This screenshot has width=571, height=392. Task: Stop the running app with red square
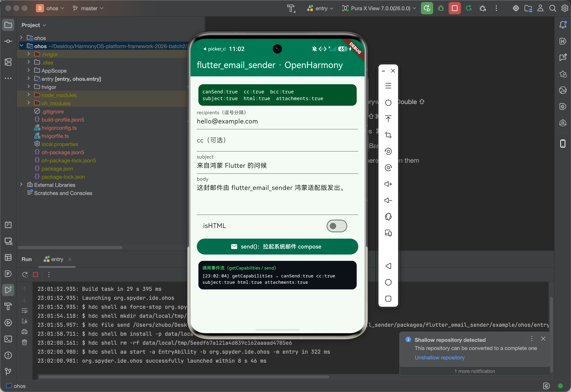pos(455,8)
